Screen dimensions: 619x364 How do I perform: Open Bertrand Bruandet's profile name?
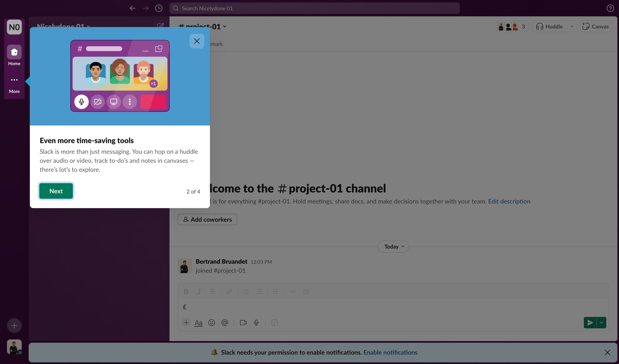point(221,262)
